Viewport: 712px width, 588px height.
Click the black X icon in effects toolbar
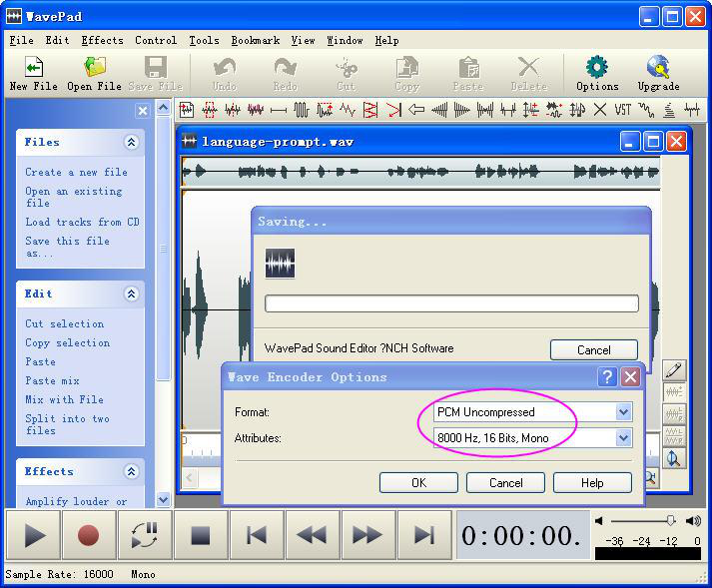600,110
